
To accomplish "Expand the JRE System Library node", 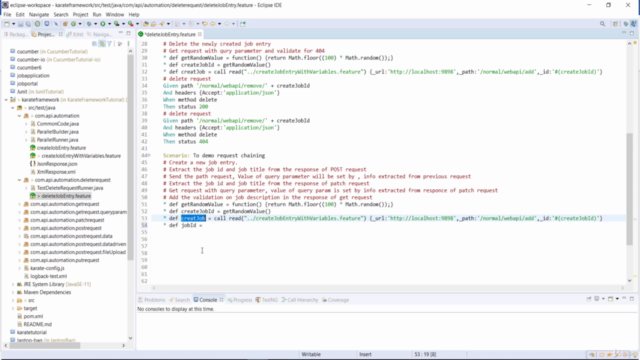I will (13, 284).
